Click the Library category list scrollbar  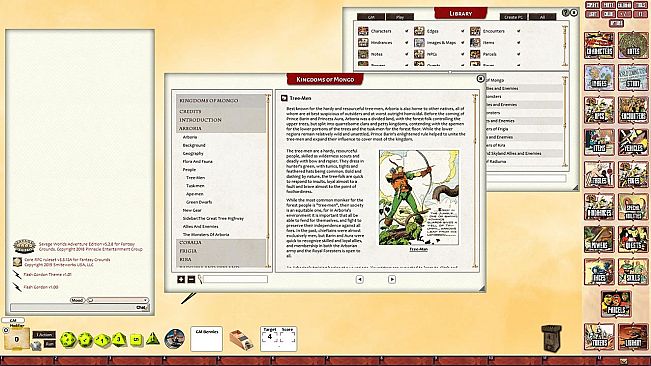565,46
